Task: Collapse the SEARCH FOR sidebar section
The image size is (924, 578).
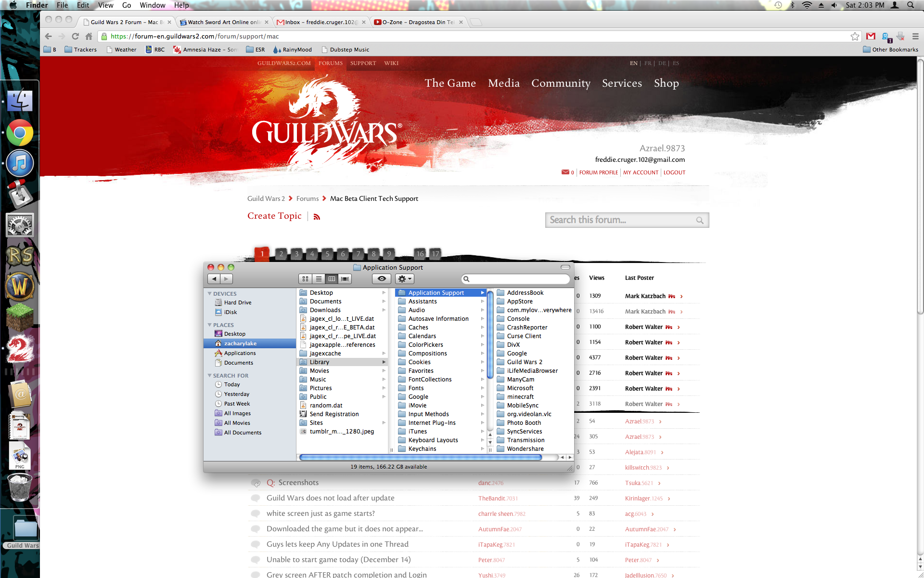Action: click(209, 376)
